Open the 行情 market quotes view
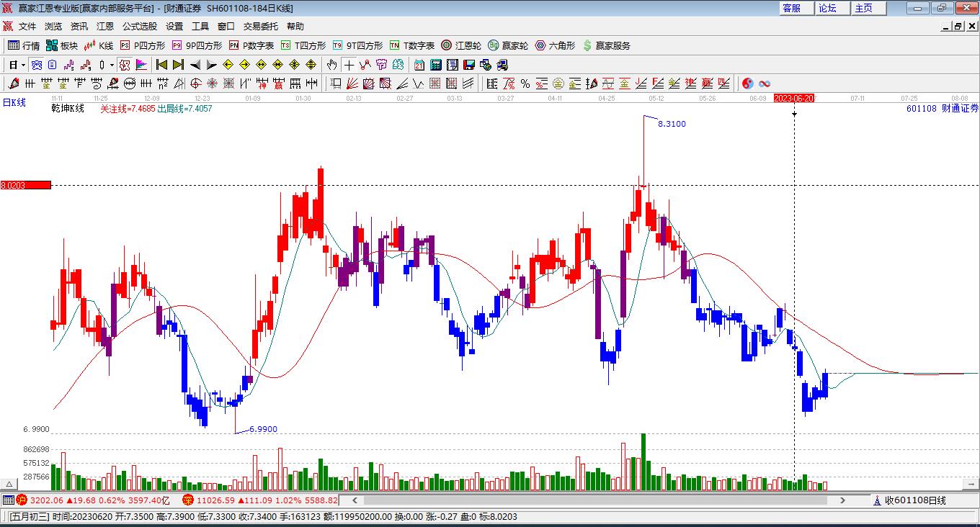Image resolution: width=980 pixels, height=527 pixels. 24,45
